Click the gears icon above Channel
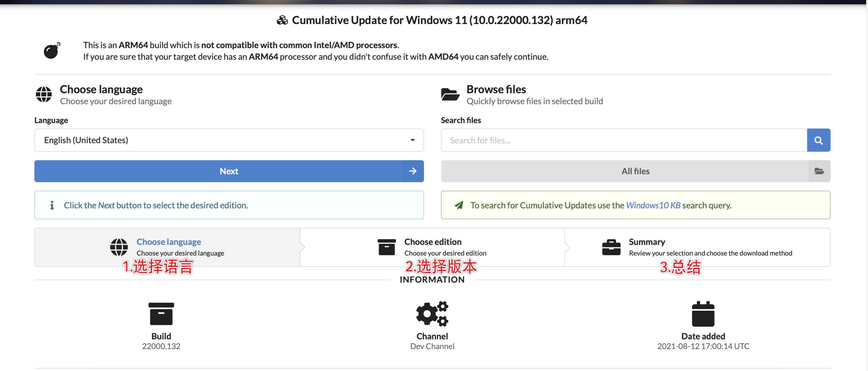 432,314
